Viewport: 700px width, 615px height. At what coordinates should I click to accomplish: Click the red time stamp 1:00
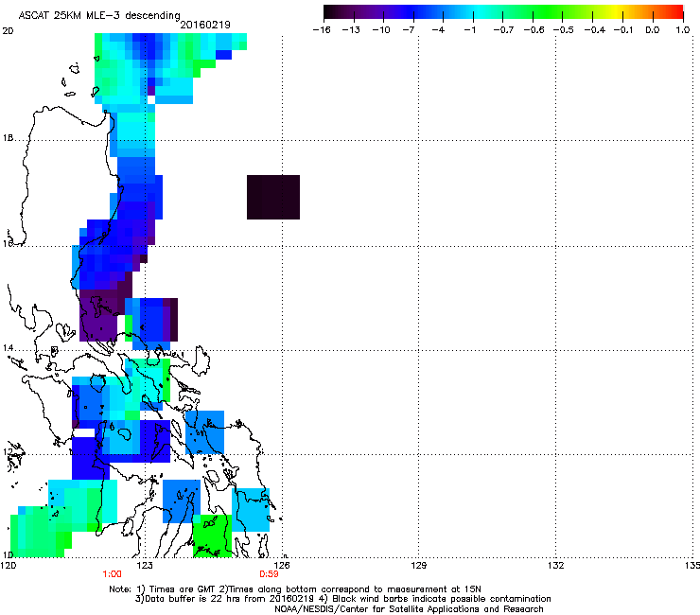[112, 574]
